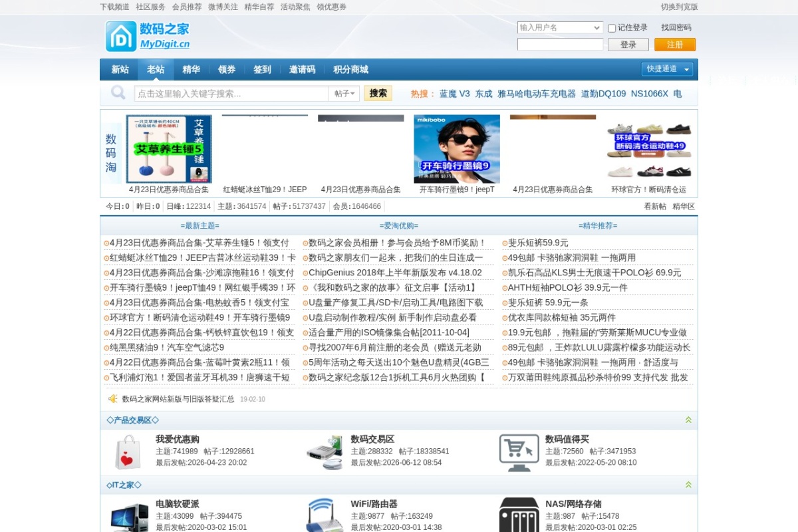Tick the 记住登录 checkbox

(x=612, y=29)
